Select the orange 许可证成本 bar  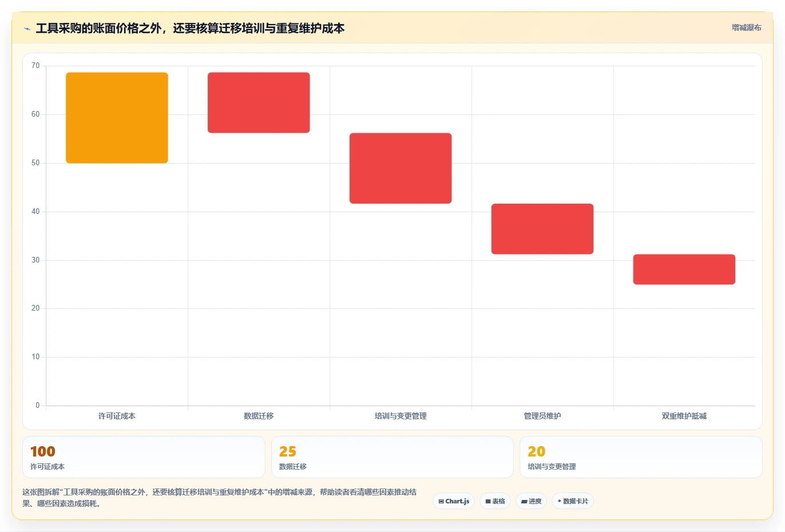pyautogui.click(x=117, y=118)
